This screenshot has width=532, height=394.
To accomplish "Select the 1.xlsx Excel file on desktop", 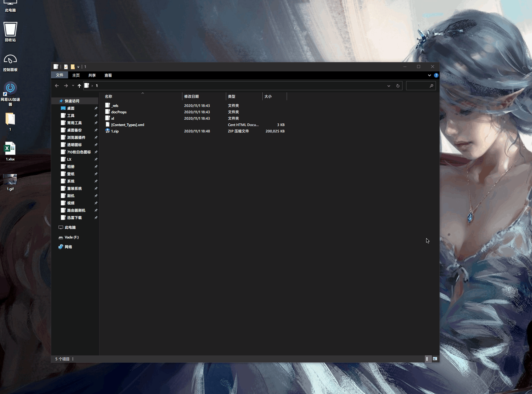I will click(x=10, y=151).
